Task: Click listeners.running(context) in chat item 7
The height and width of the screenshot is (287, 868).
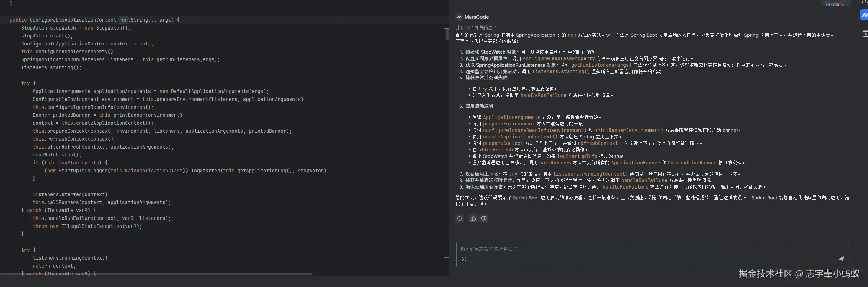Action: pyautogui.click(x=591, y=174)
